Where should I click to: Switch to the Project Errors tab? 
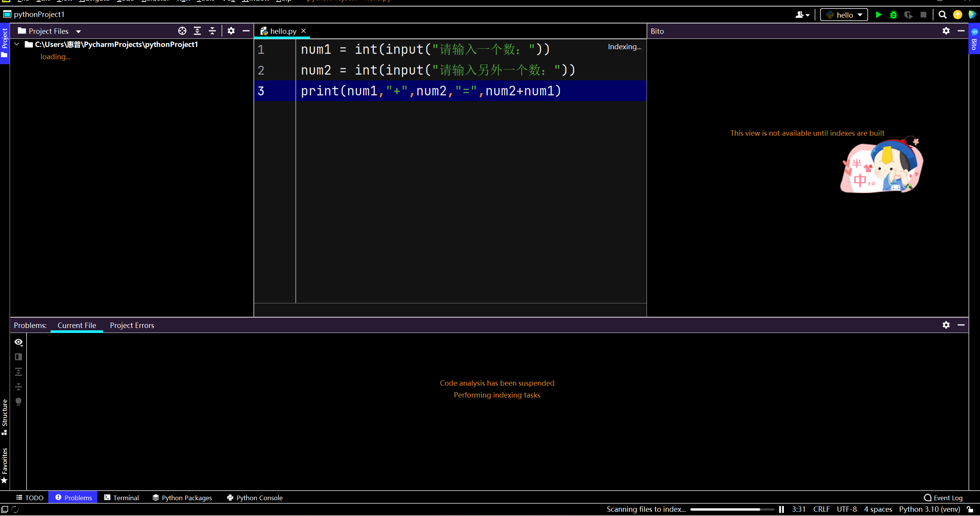(x=132, y=325)
